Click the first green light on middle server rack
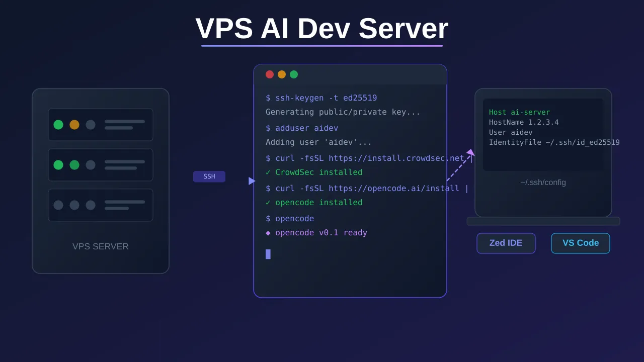Screen dimensions: 644x362 (x=58, y=165)
